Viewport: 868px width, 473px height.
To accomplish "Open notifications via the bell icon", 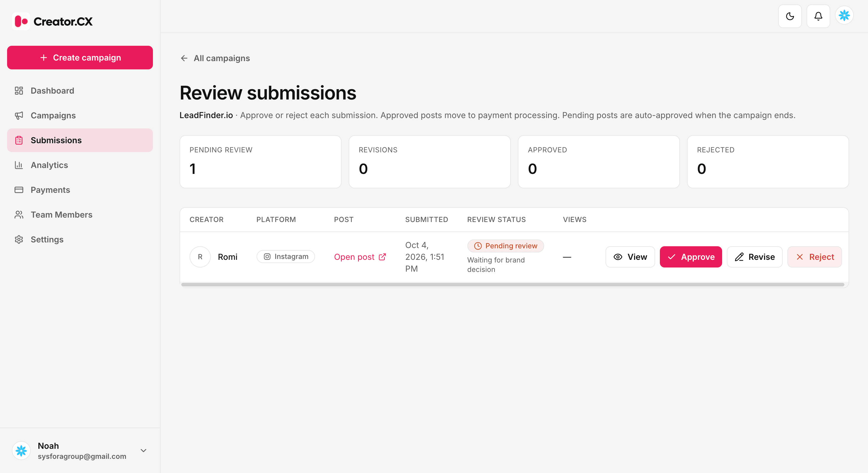I will pos(818,16).
